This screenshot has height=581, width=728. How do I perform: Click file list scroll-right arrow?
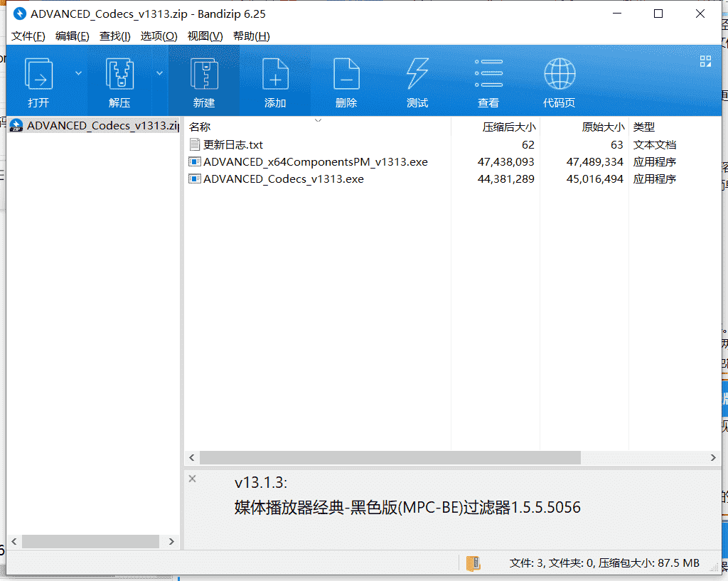[x=713, y=457]
